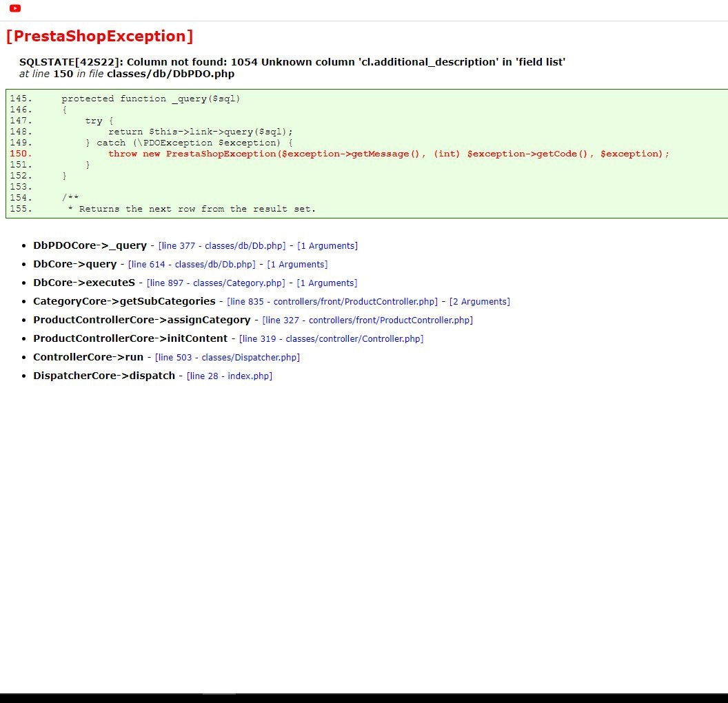Open line 28 index.php link

230,376
